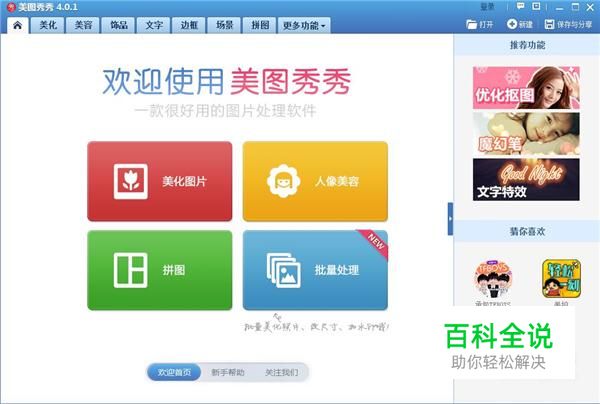Open the feedback chat bubble icon in title bar
The image size is (600, 404).
coord(520,7)
